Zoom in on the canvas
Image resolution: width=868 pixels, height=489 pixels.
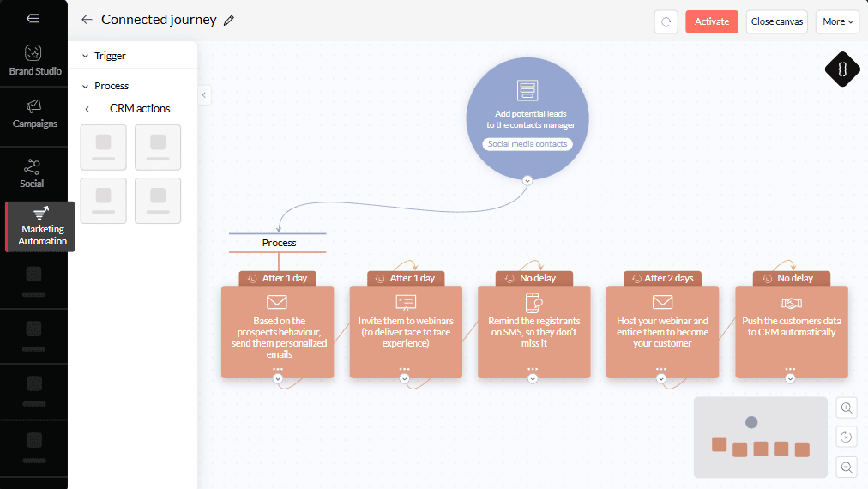(x=847, y=408)
